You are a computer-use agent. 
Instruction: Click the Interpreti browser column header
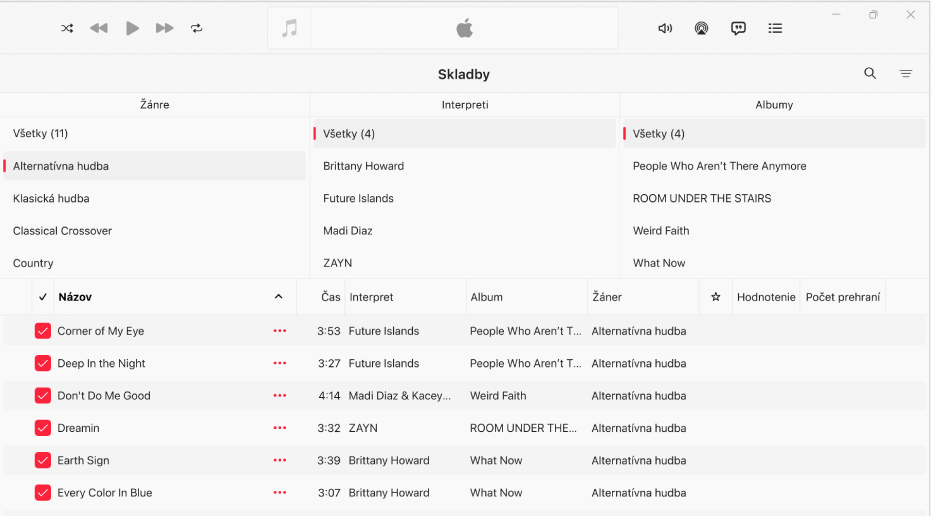click(465, 105)
